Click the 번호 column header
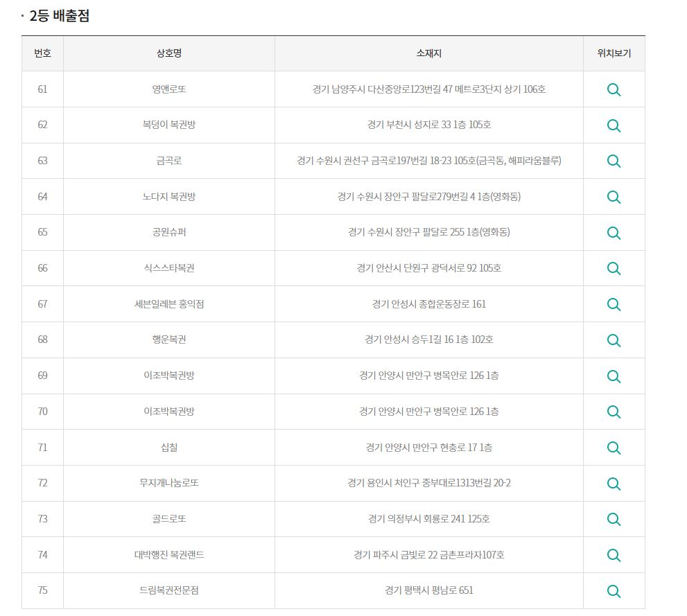This screenshot has height=616, width=687. pyautogui.click(x=42, y=53)
